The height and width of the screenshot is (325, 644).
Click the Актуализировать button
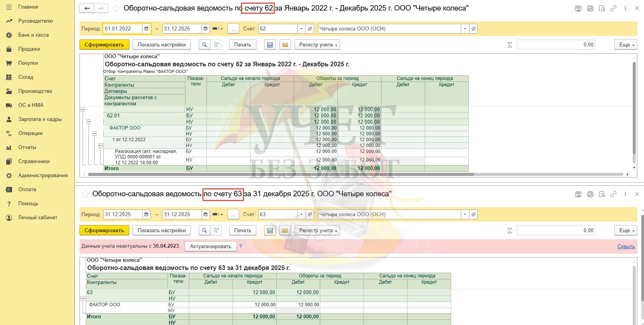(210, 246)
